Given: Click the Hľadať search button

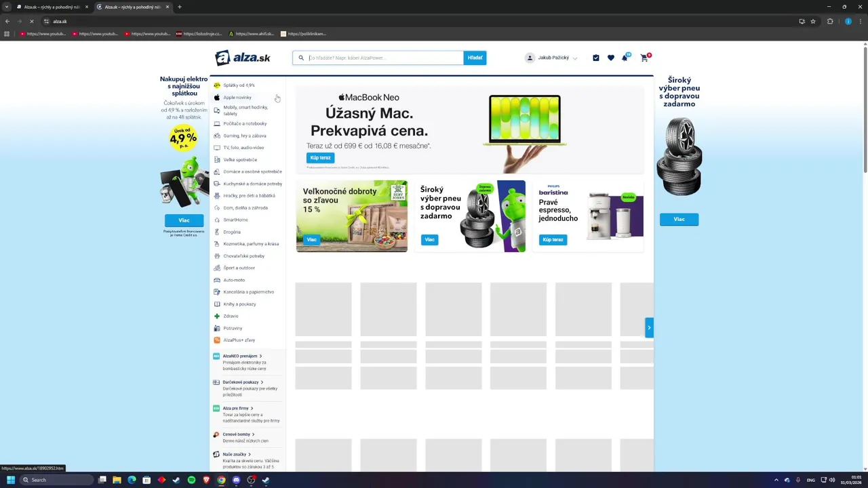Looking at the screenshot, I should click(x=475, y=58).
